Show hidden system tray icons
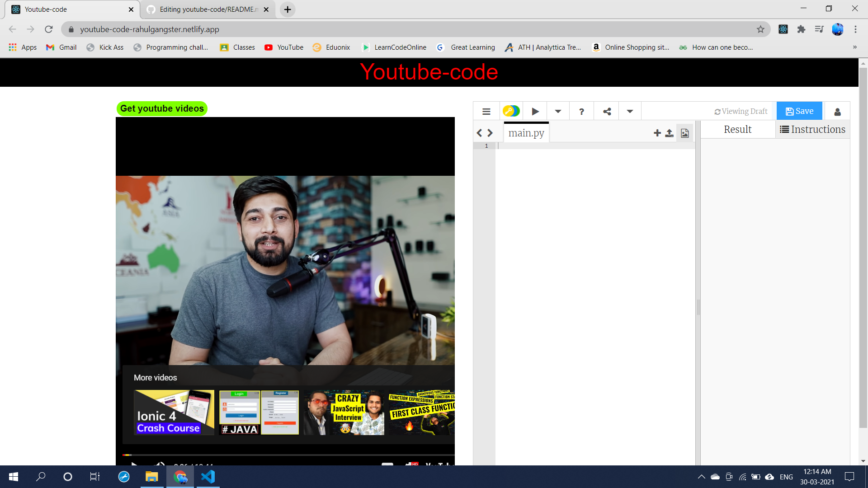This screenshot has height=488, width=868. [x=701, y=477]
